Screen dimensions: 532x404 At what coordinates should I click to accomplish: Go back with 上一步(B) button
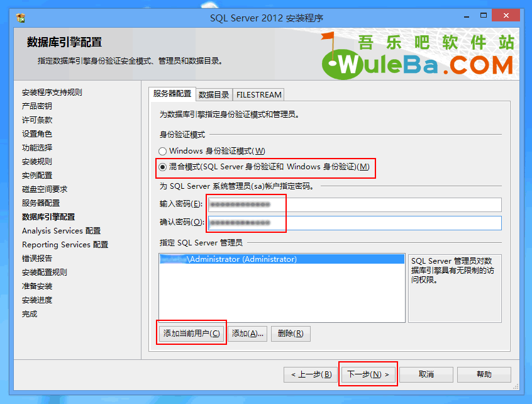pos(311,374)
